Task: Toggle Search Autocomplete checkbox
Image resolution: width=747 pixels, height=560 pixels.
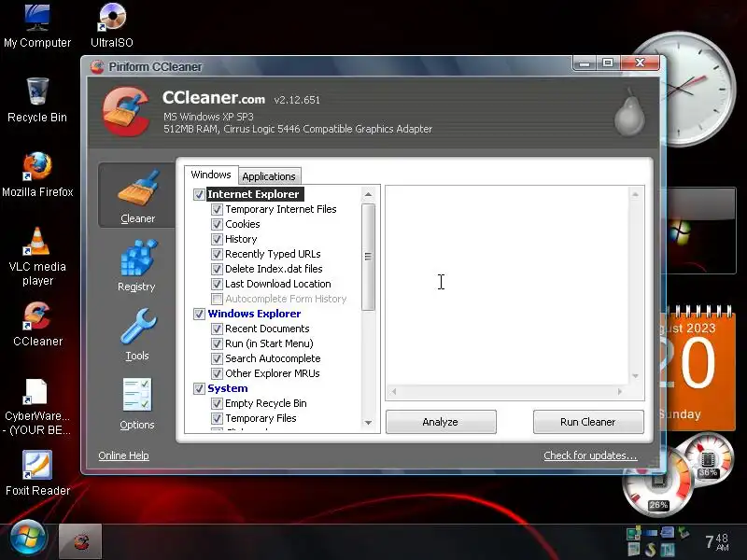Action: pos(217,358)
